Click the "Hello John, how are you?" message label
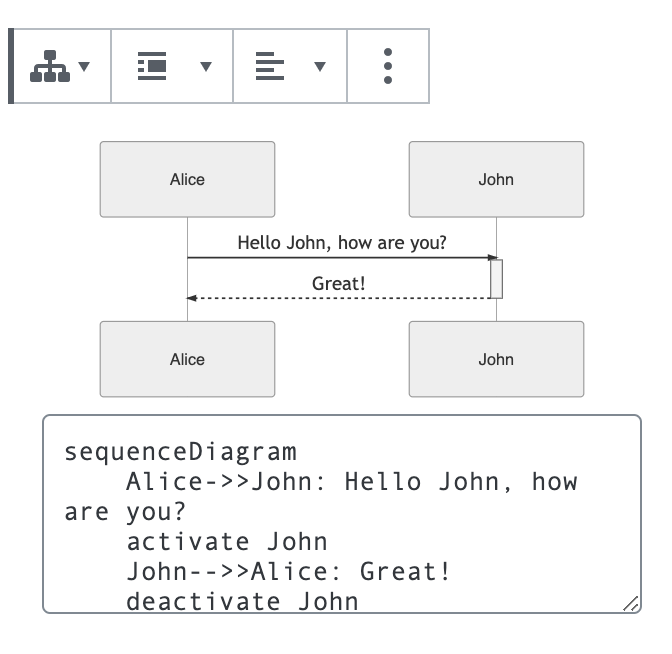The image size is (672, 654). pos(342,243)
